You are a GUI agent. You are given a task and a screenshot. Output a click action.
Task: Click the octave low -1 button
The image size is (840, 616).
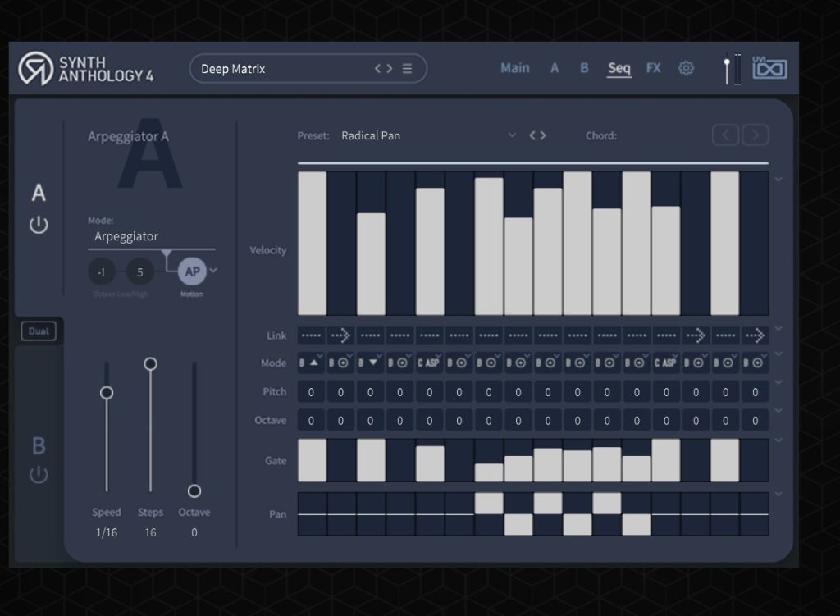click(102, 271)
